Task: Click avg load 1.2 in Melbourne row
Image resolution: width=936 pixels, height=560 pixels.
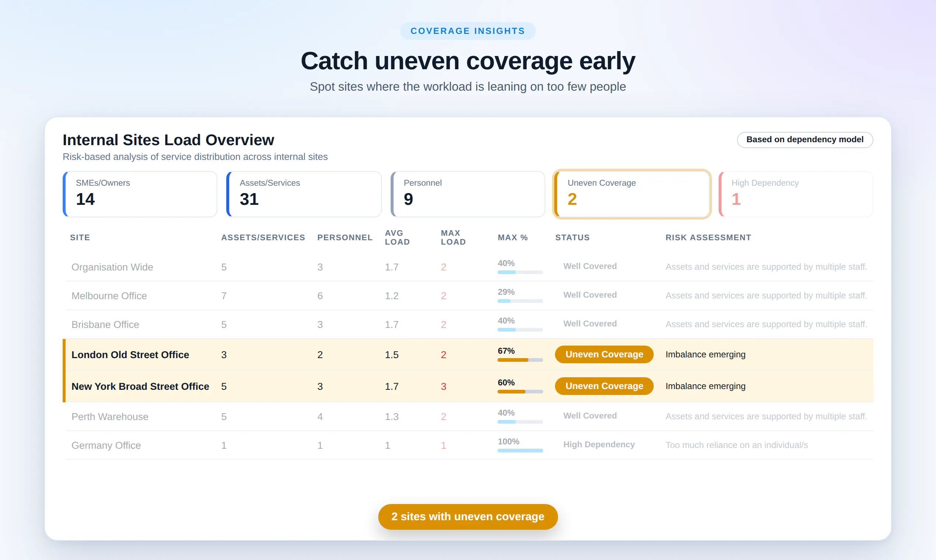Action: (x=391, y=295)
